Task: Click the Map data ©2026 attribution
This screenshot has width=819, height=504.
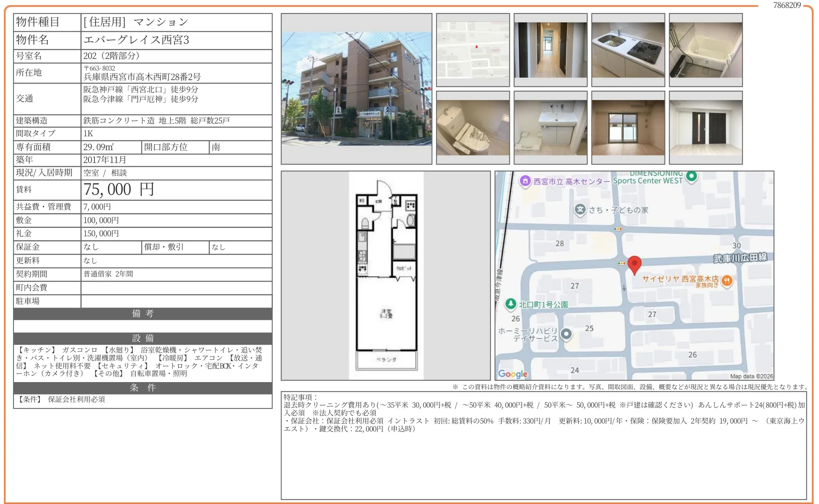Action: (751, 376)
